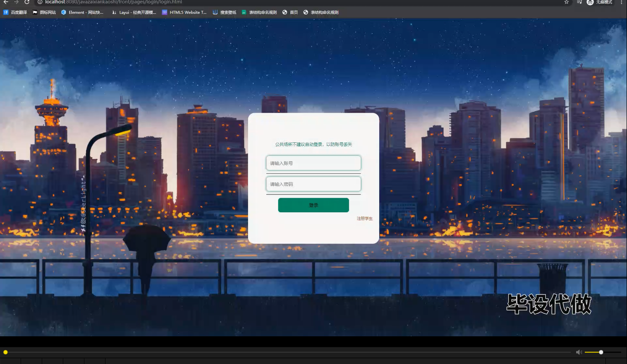
Task: Click the 请输入账号 account input field
Action: pos(313,163)
